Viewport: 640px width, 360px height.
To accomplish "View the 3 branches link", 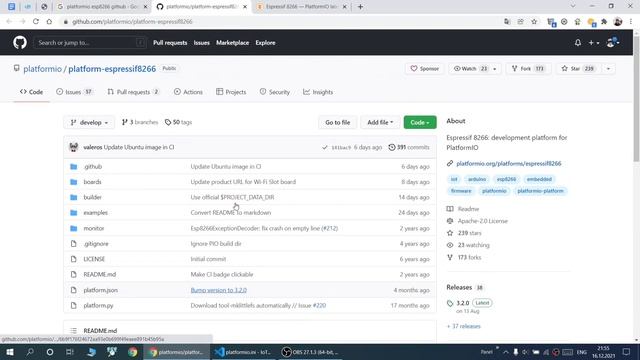I will (140, 122).
